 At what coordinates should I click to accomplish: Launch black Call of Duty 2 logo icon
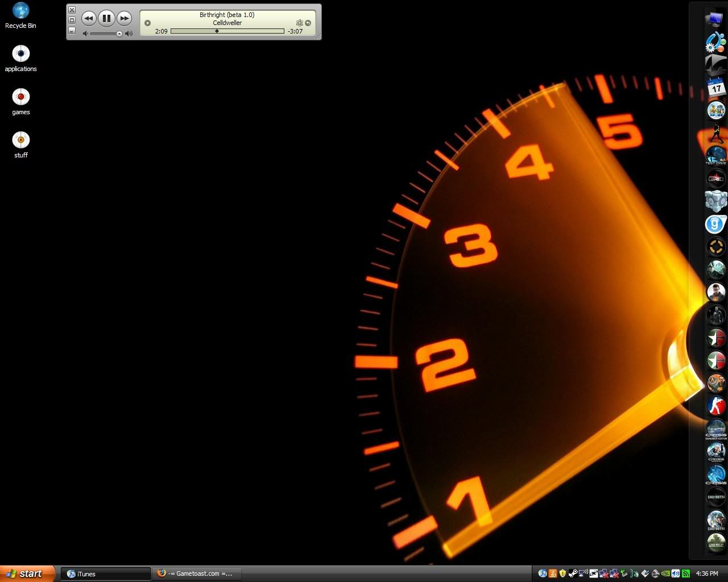pos(715,497)
